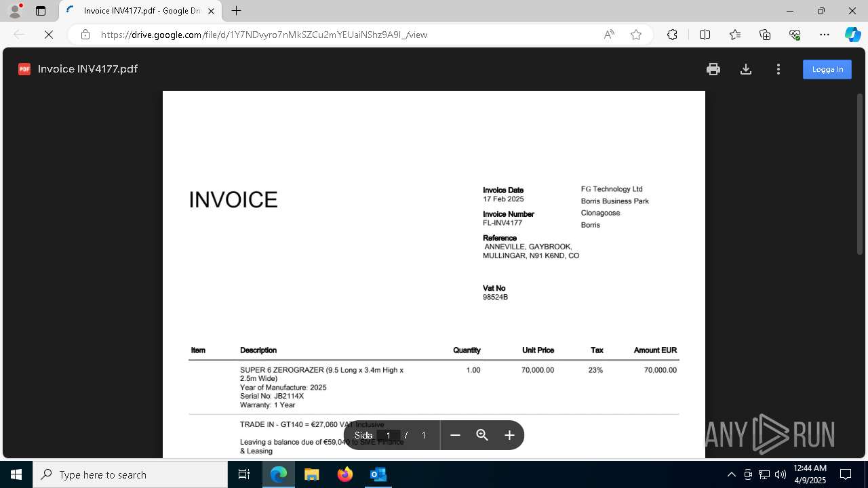Click the Serial No: JB2114X line

coord(272,396)
